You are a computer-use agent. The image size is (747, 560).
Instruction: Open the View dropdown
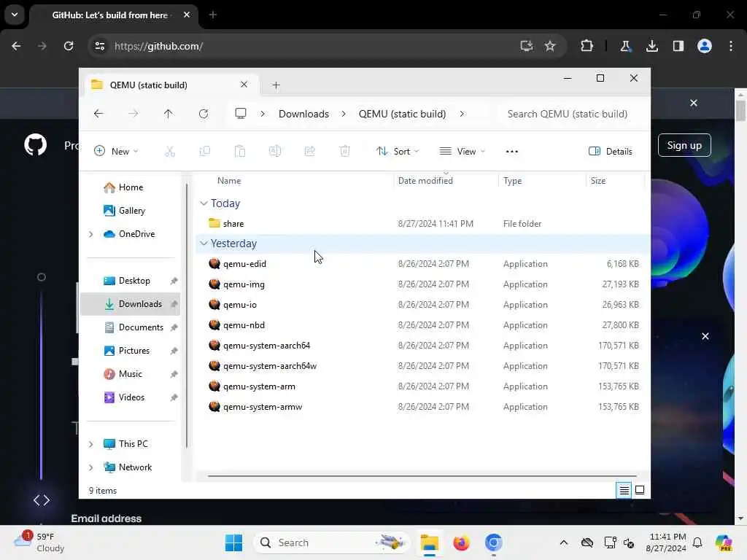pos(462,152)
